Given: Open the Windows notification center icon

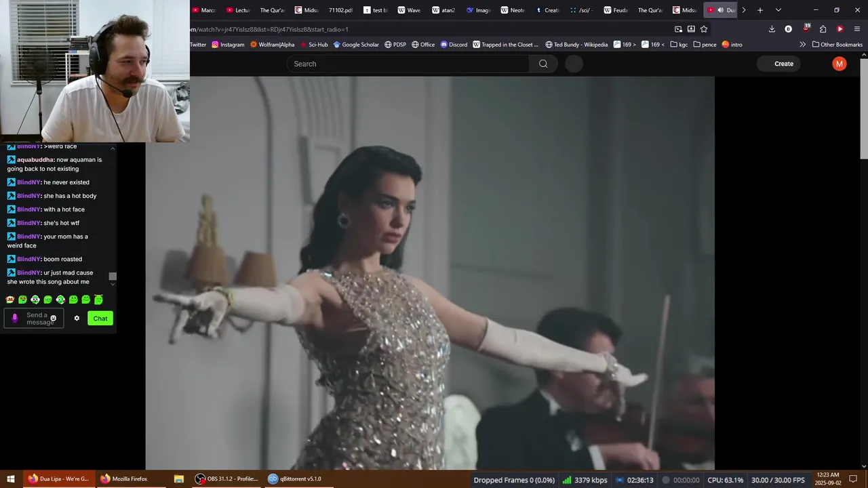Looking at the screenshot, I should click(x=853, y=479).
